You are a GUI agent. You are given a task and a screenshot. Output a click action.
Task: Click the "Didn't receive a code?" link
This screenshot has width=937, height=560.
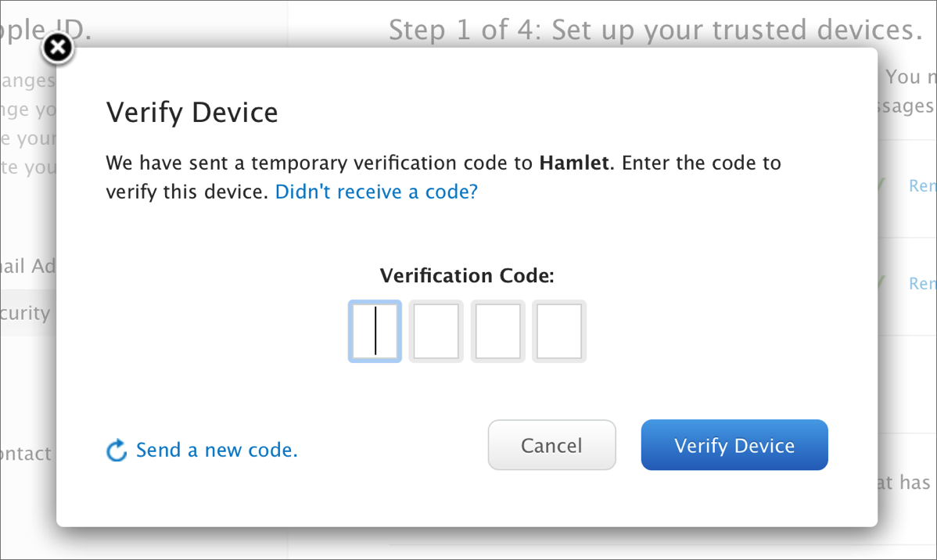point(376,192)
